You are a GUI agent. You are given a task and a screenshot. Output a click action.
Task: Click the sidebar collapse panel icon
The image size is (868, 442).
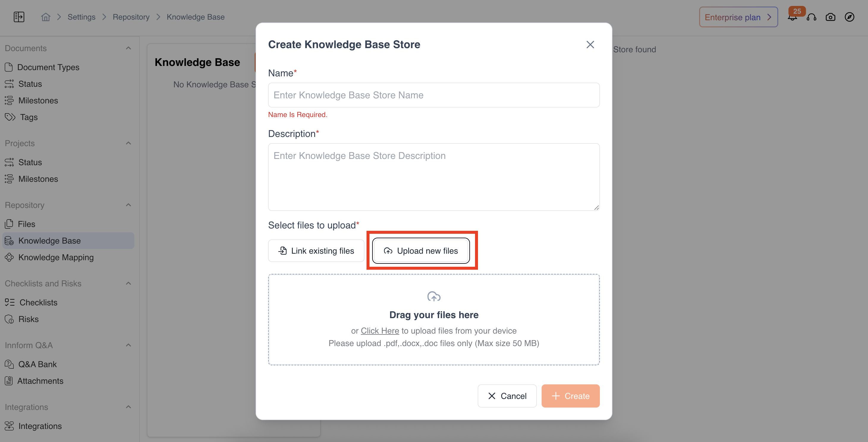coord(19,17)
